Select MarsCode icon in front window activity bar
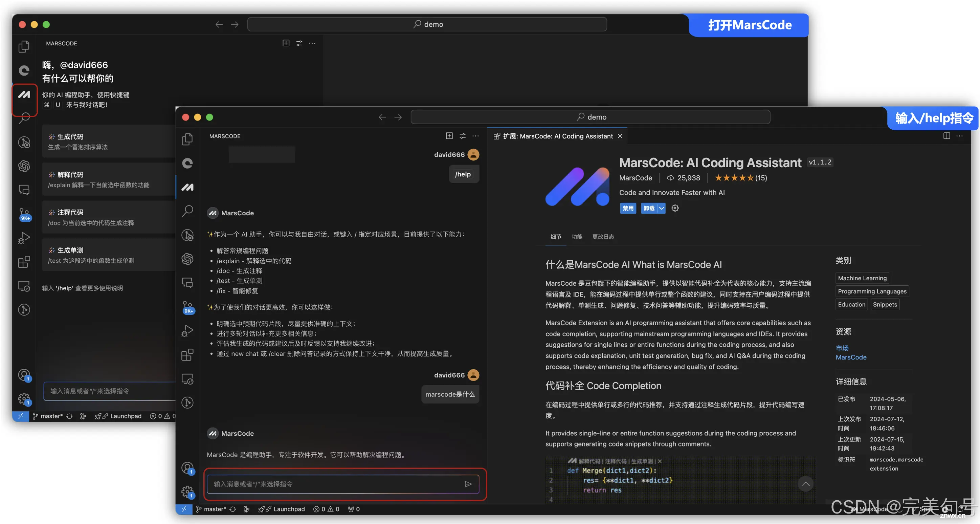980x524 pixels. tap(187, 187)
